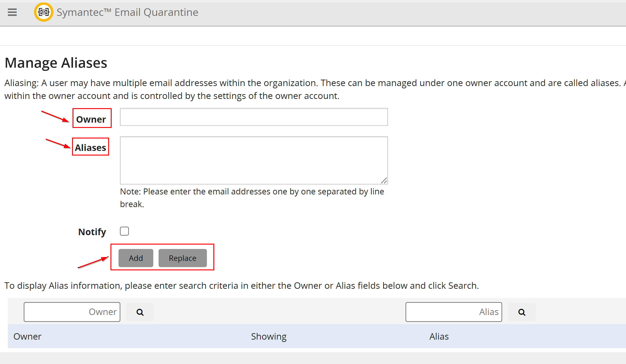Click the bold Owner field label
Image resolution: width=626 pixels, height=364 pixels.
pos(91,119)
